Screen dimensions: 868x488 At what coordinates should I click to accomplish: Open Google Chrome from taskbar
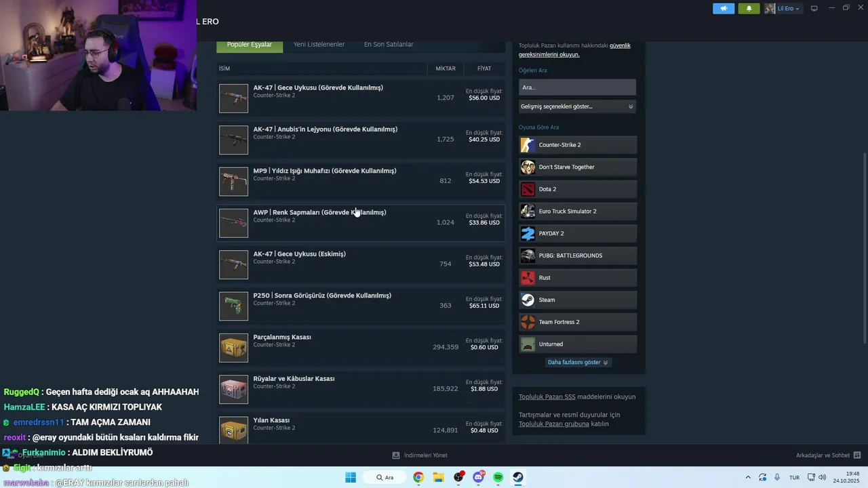[x=418, y=477]
